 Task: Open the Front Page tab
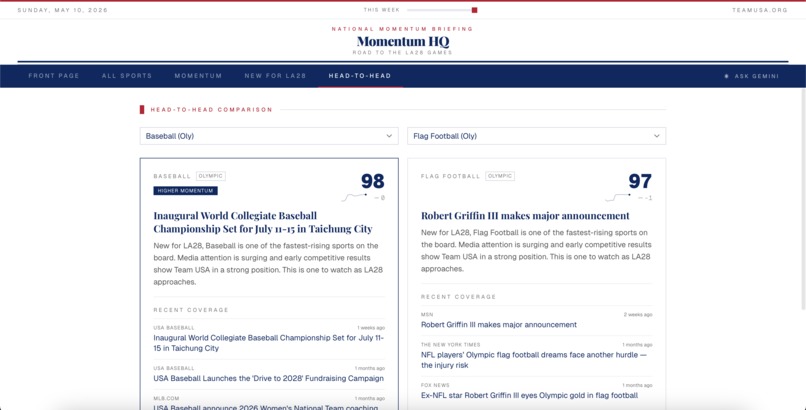pyautogui.click(x=54, y=76)
